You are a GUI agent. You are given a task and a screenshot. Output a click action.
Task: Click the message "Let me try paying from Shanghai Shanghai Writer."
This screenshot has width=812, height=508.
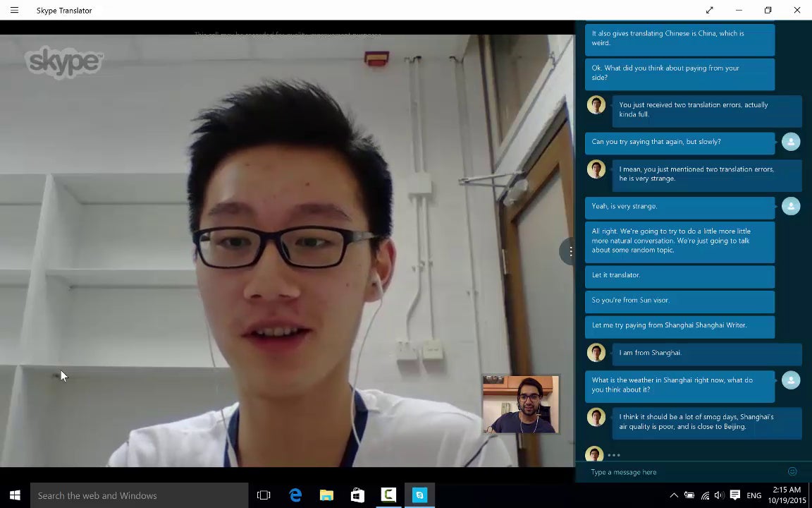click(x=680, y=326)
